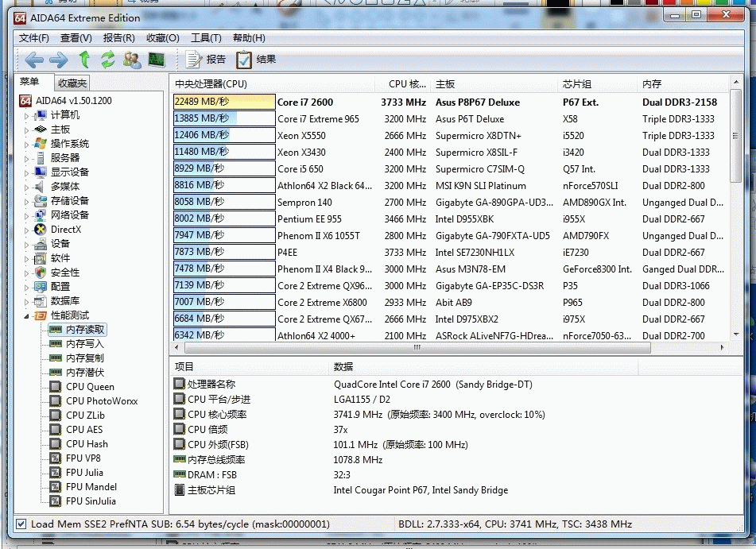
Task: Click the horizontal scrollbar under results list
Action: pos(417,348)
